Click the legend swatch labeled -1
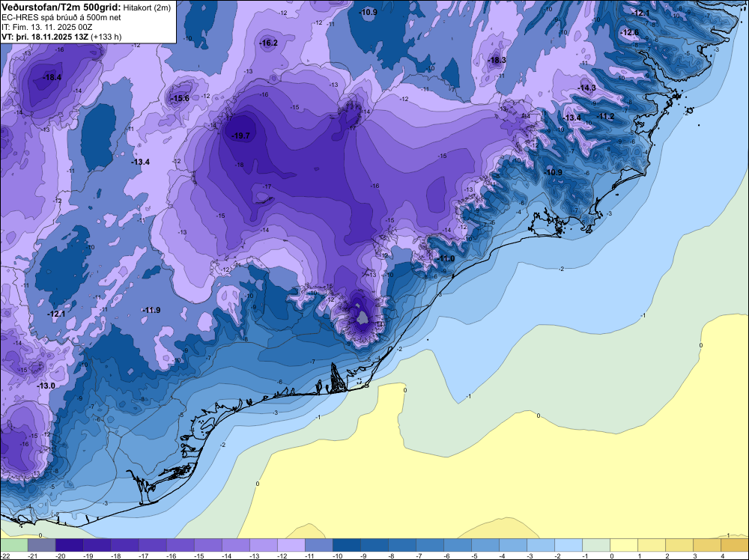 point(596,545)
